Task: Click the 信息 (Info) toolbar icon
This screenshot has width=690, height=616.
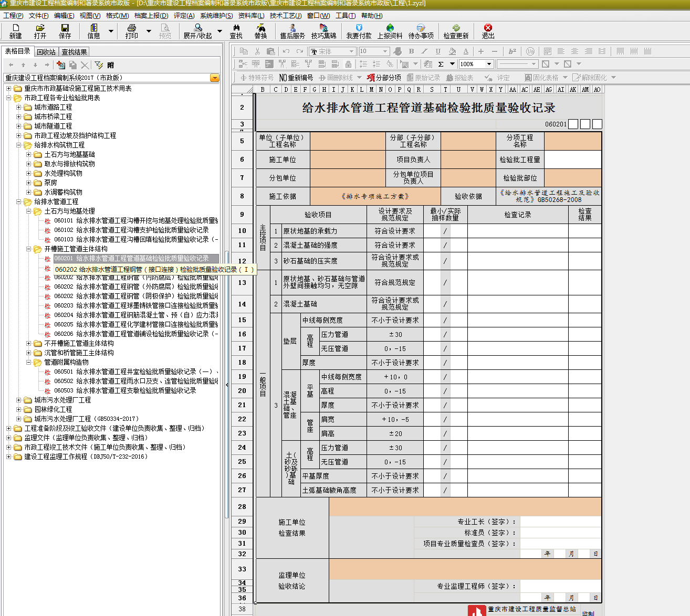Action: click(93, 31)
